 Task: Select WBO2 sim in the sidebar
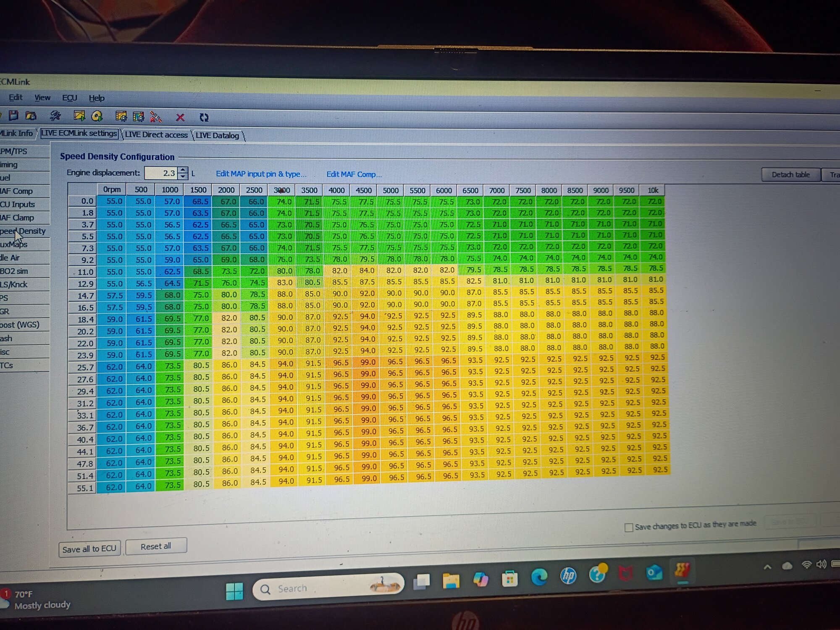(x=24, y=271)
